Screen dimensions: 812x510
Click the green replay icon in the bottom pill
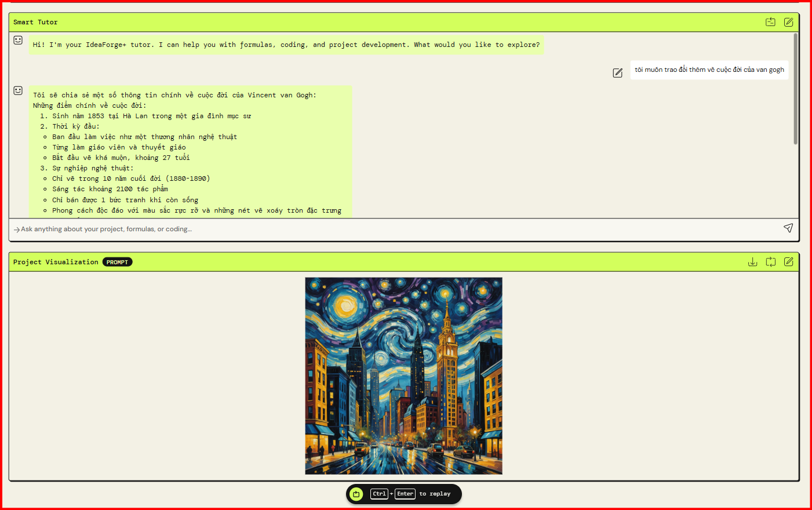click(x=356, y=494)
